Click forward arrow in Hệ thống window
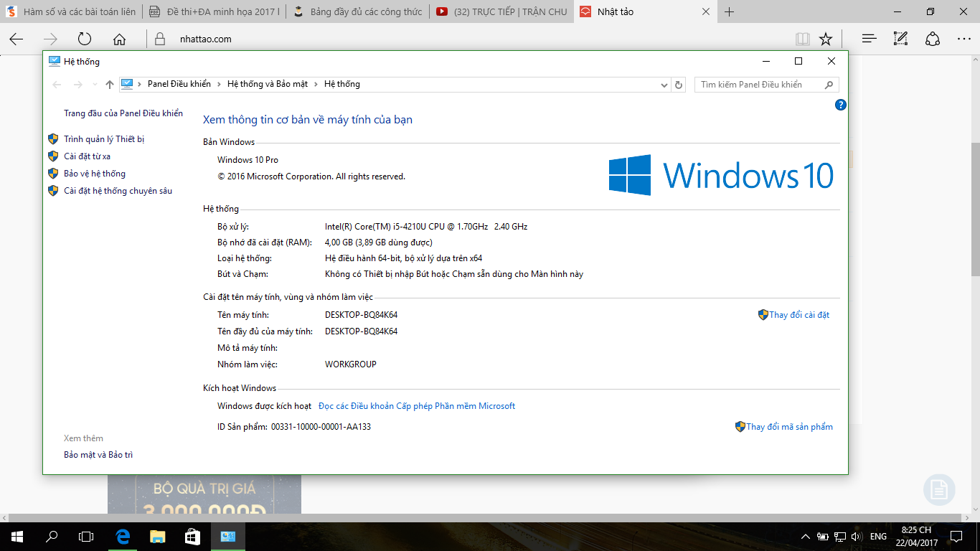The height and width of the screenshot is (551, 980). (x=78, y=85)
